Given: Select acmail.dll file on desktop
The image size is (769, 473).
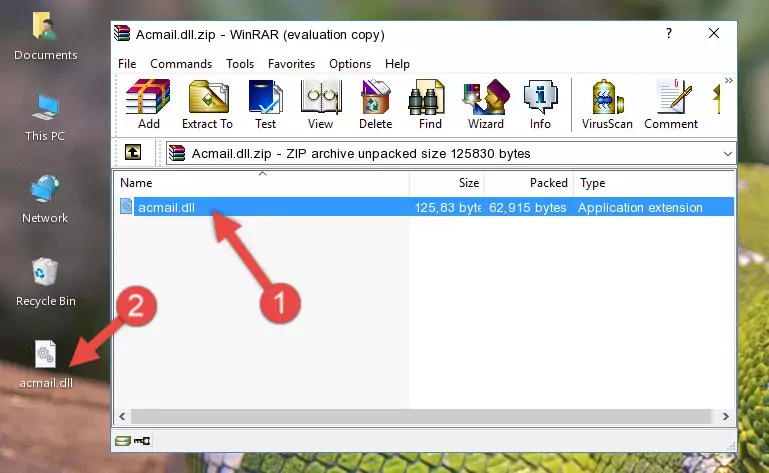Looking at the screenshot, I should pos(46,364).
